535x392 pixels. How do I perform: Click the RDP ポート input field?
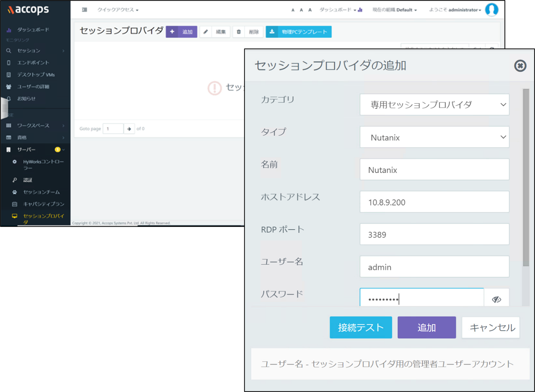434,234
